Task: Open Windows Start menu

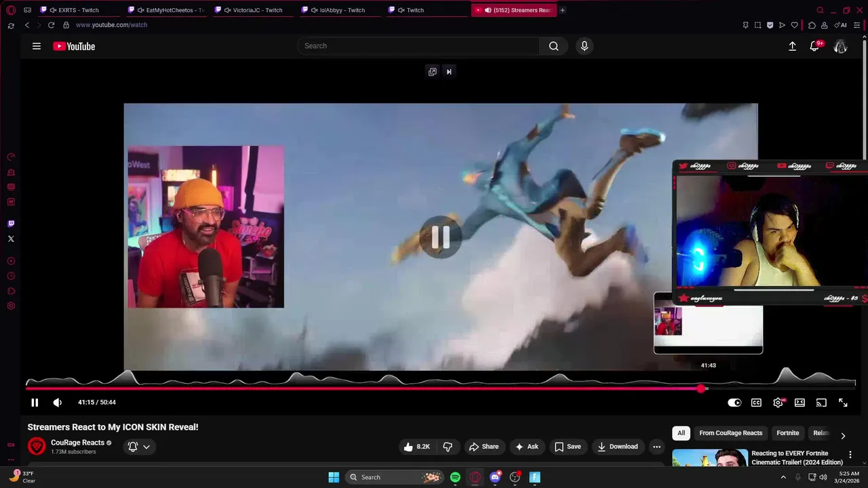Action: pyautogui.click(x=334, y=477)
